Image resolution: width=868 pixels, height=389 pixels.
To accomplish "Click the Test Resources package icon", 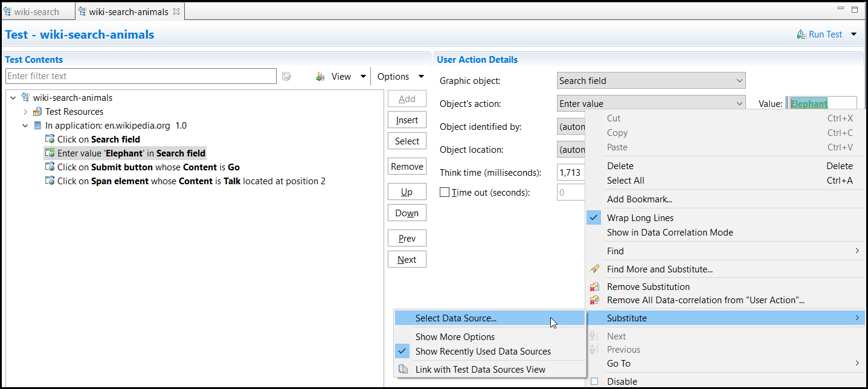I will [x=37, y=111].
